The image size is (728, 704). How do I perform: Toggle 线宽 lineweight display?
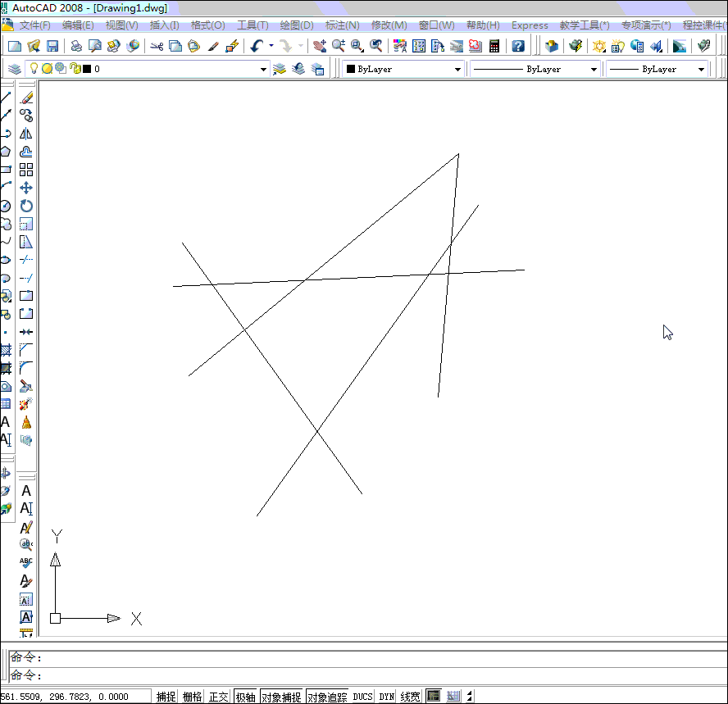(410, 697)
